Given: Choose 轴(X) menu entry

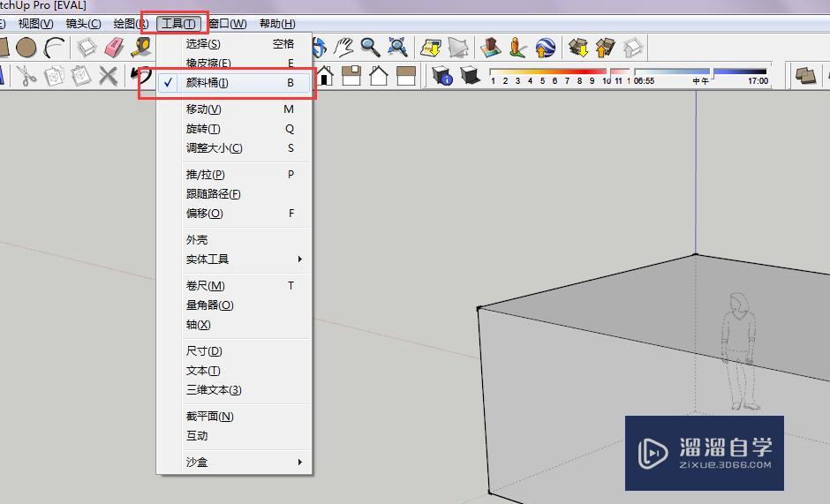Looking at the screenshot, I should pos(234,325).
